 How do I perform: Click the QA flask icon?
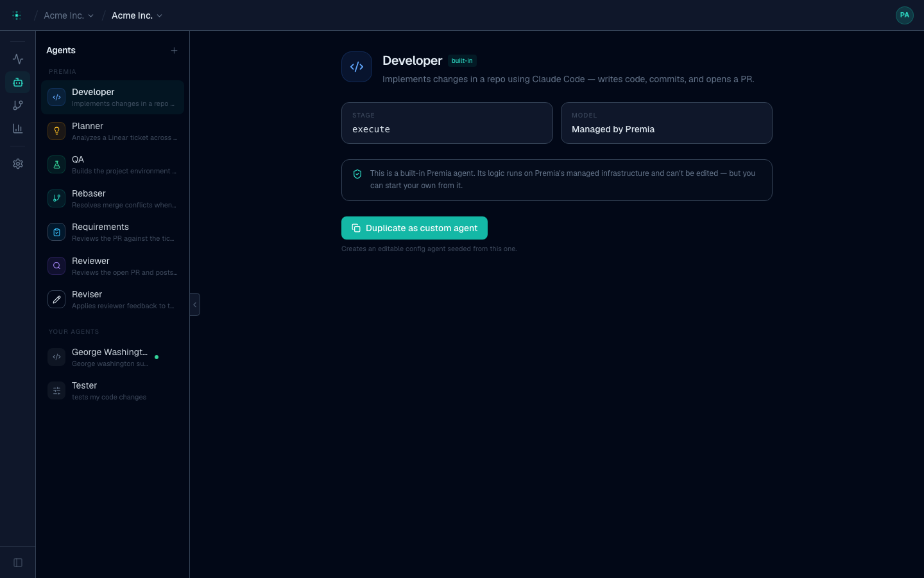[x=56, y=164]
